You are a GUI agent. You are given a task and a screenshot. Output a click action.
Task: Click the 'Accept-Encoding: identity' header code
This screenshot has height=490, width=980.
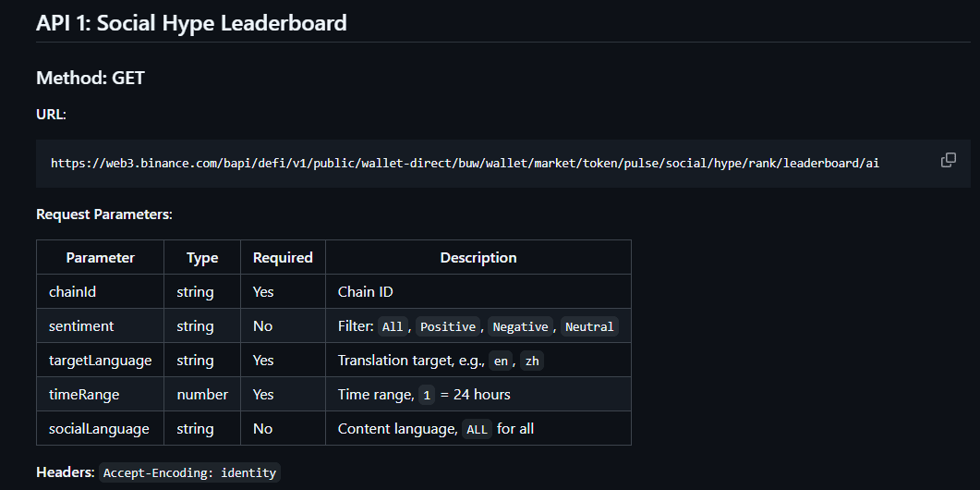coord(189,472)
